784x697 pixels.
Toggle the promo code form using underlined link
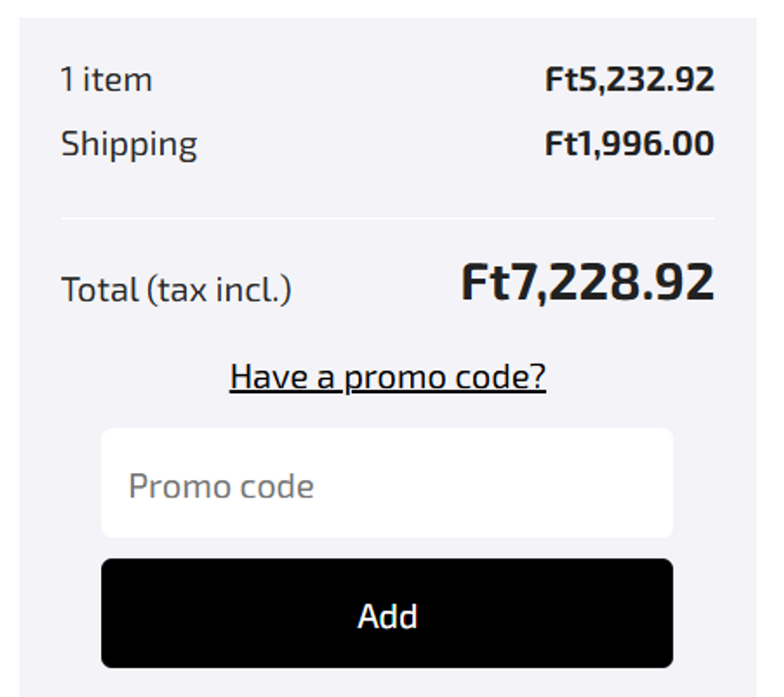click(x=388, y=376)
